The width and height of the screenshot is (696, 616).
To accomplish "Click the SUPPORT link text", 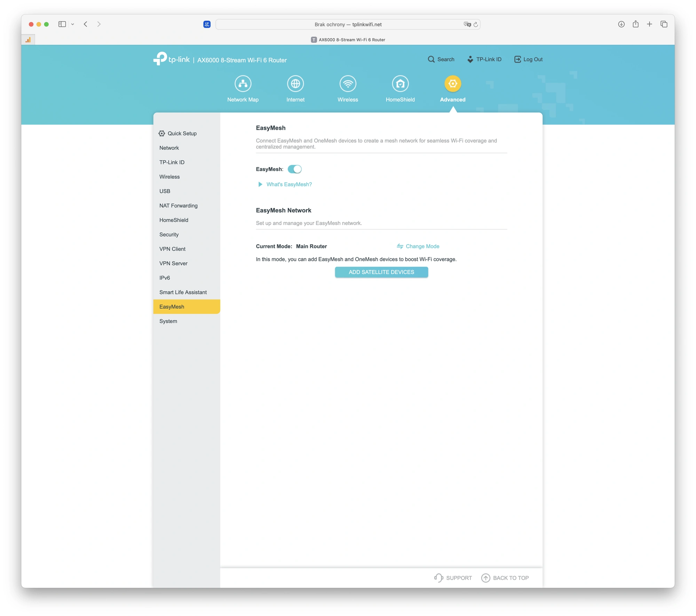I will click(x=459, y=578).
